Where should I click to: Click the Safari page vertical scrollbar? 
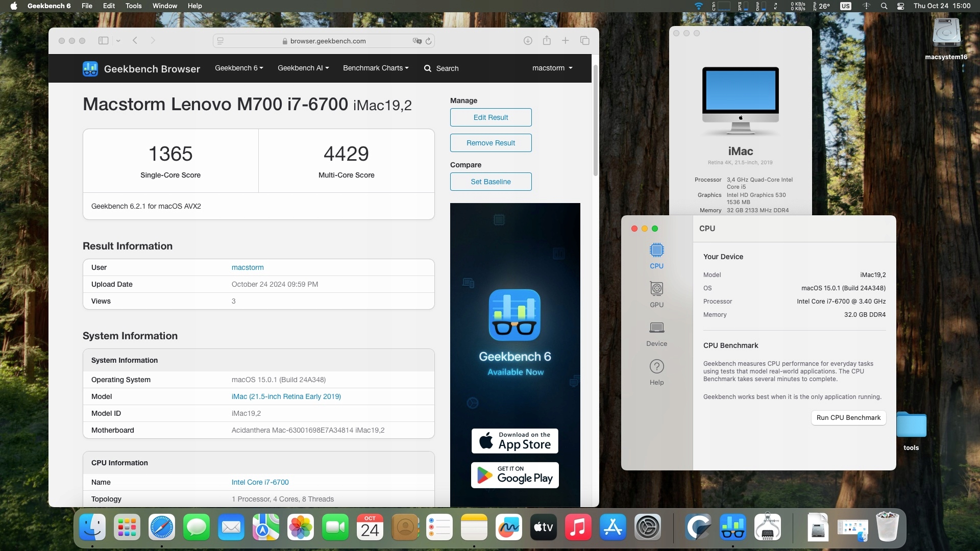pos(595,120)
